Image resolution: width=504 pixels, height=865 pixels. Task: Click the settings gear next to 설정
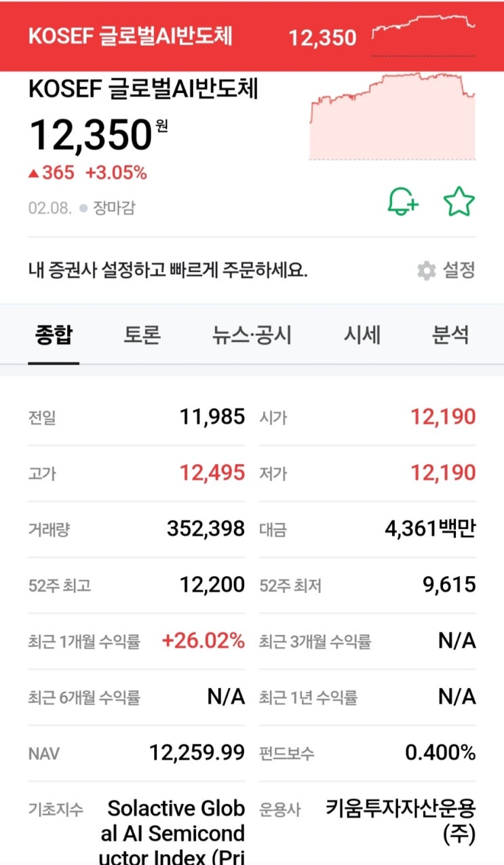click(426, 269)
